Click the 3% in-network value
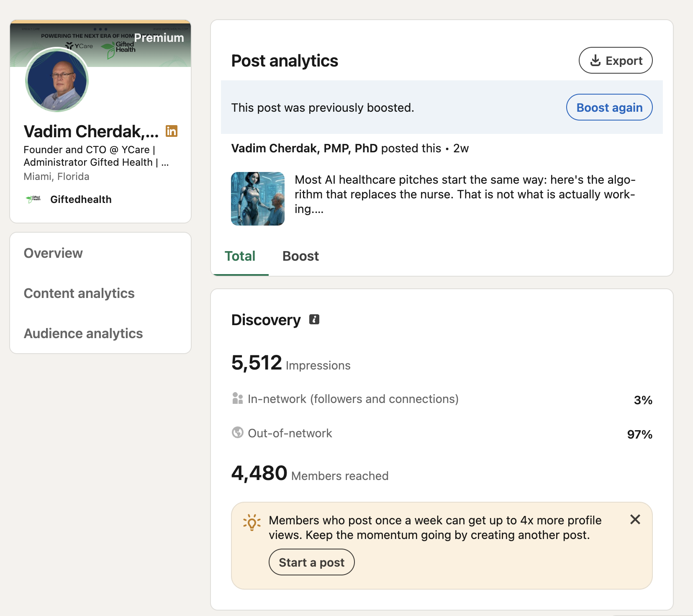The height and width of the screenshot is (616, 693). tap(643, 400)
